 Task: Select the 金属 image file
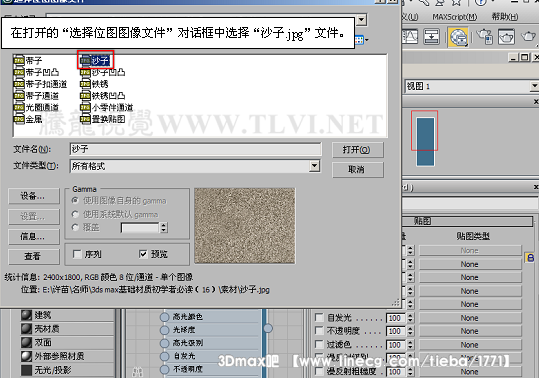point(29,119)
